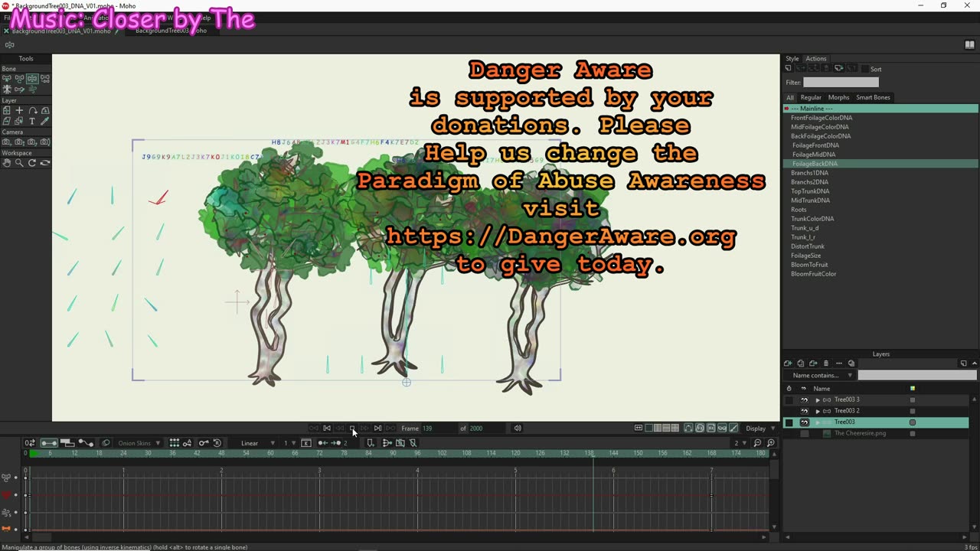The width and height of the screenshot is (980, 551).
Task: Toggle visibility of Tree003 3 layer
Action: [x=804, y=399]
